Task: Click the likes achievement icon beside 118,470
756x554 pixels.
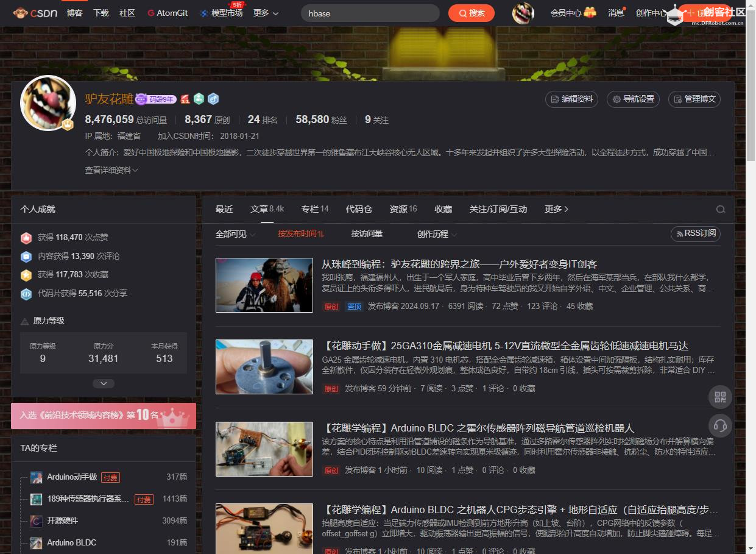Action: (26, 238)
